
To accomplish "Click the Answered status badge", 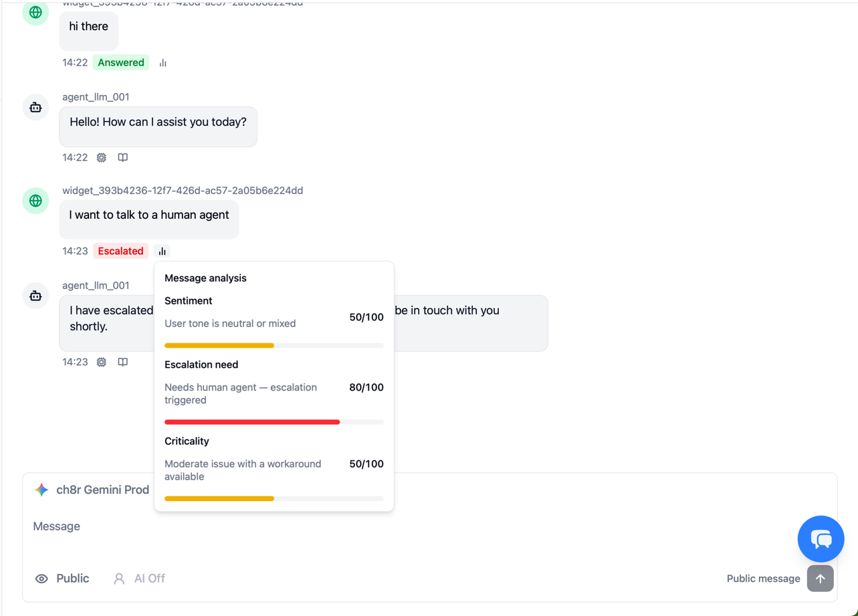I will [x=121, y=63].
